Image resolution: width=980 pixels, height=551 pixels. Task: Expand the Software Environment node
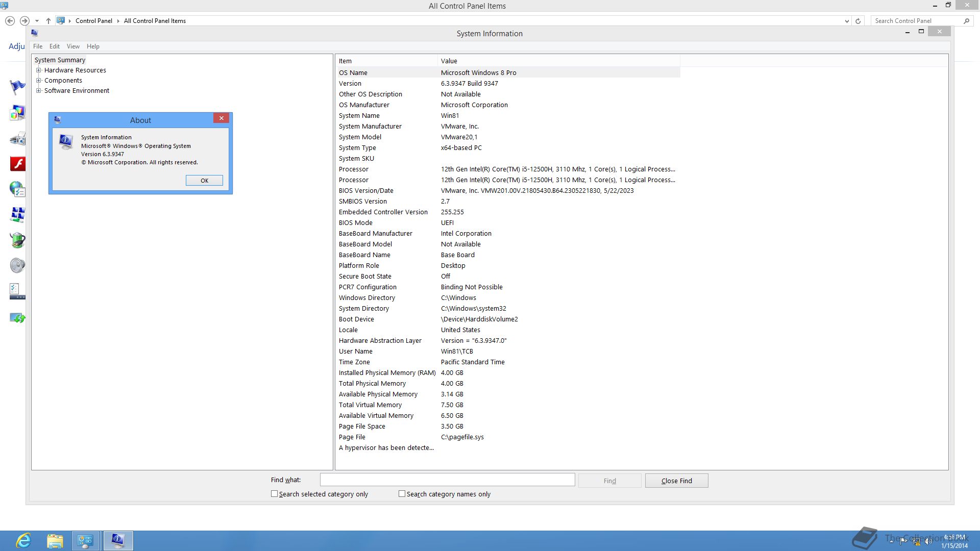pos(38,91)
